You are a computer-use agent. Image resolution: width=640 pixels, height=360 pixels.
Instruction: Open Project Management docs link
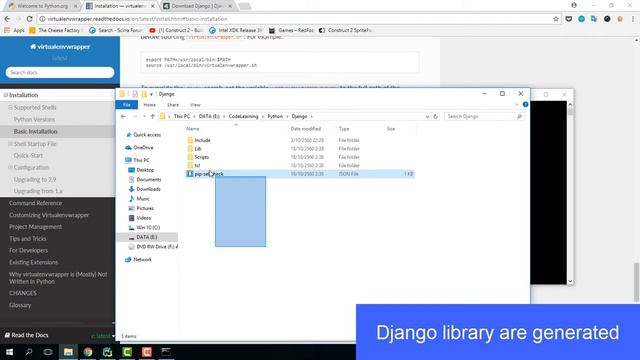click(36, 227)
